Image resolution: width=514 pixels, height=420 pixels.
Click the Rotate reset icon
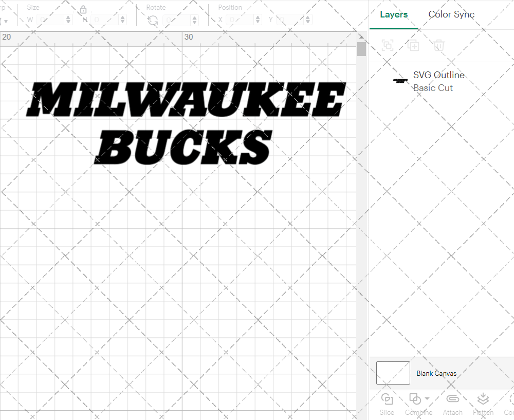pyautogui.click(x=152, y=19)
